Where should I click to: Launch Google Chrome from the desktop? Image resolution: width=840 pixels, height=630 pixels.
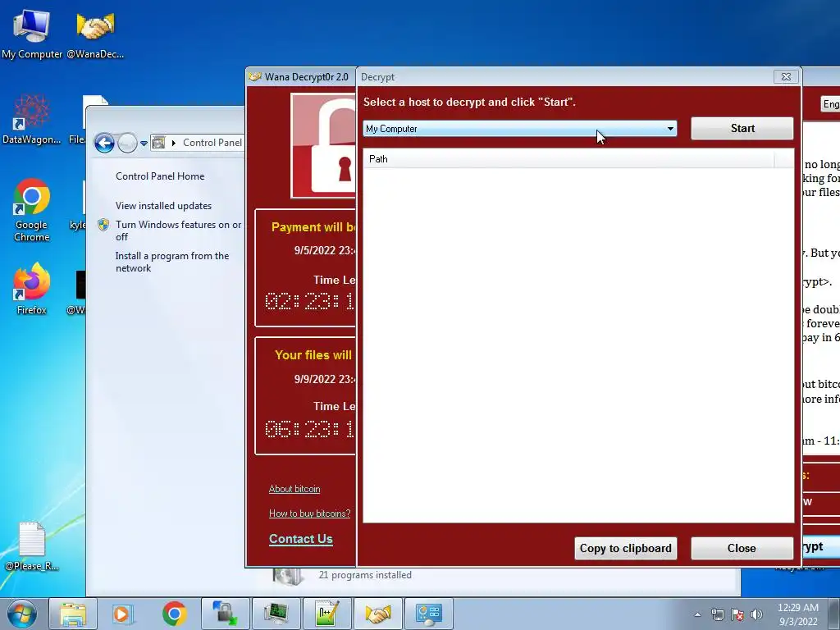(32, 210)
